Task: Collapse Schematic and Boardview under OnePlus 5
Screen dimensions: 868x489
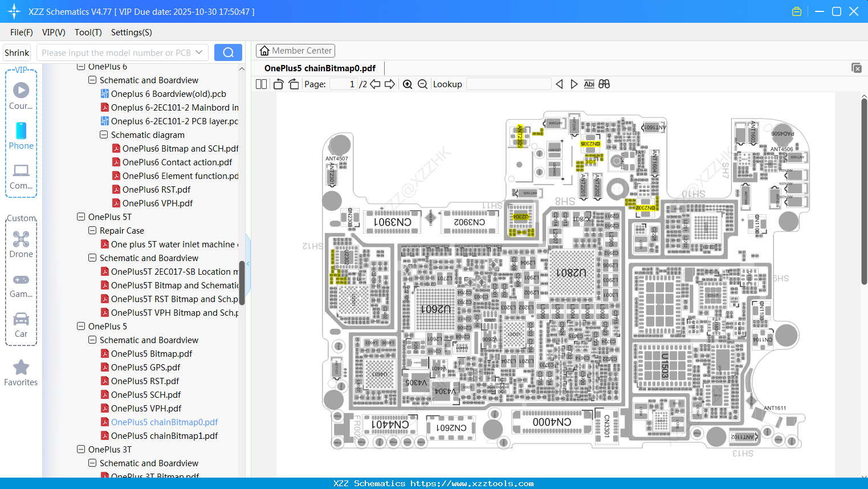Action: pos(92,340)
